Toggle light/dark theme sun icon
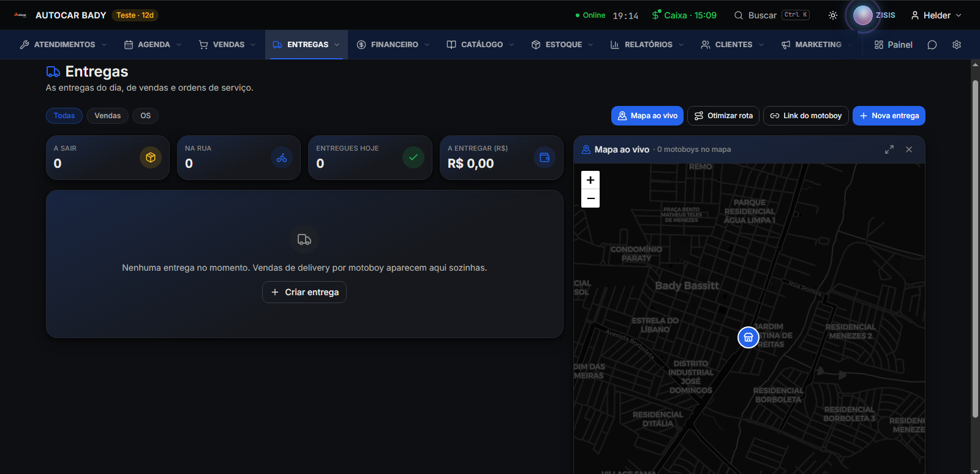This screenshot has height=474, width=980. click(833, 15)
